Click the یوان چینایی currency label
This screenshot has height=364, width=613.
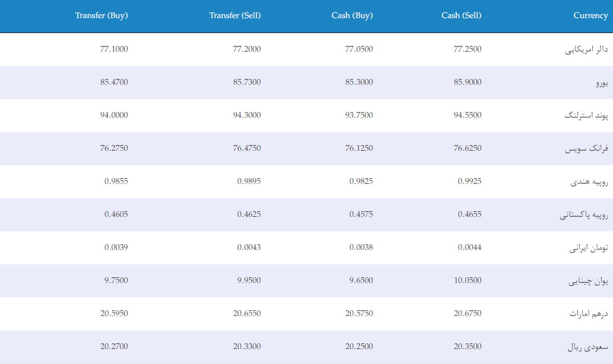(588, 281)
